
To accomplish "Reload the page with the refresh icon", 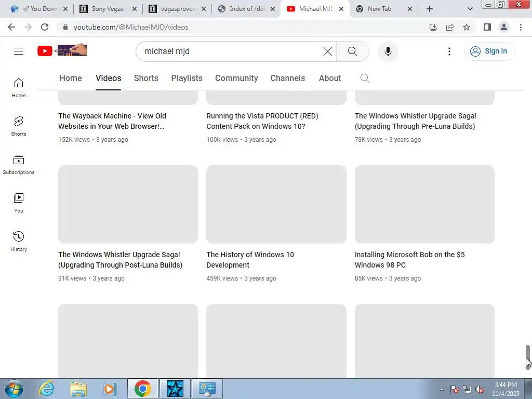I will pyautogui.click(x=45, y=27).
